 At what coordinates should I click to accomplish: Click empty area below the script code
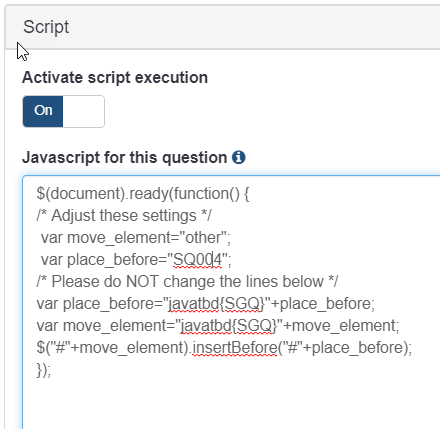pyautogui.click(x=230, y=403)
